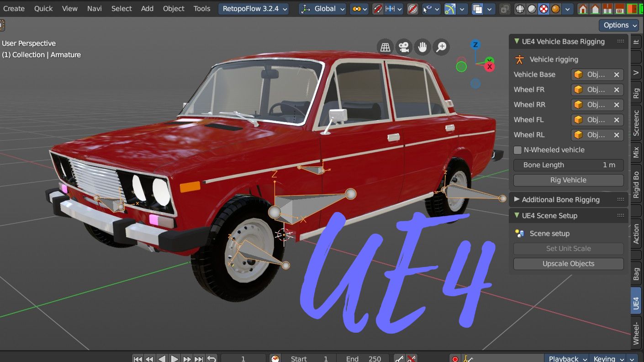Play the animation forward

click(x=174, y=359)
